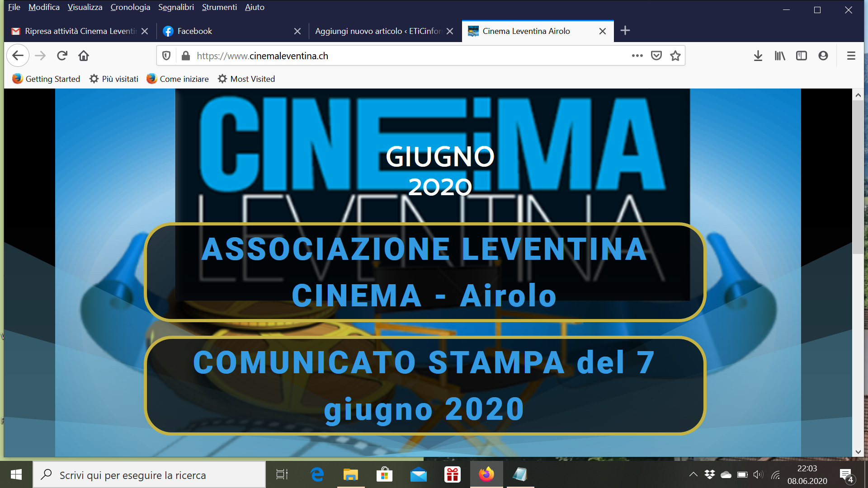Open Windows Task View
This screenshot has width=868, height=488.
[282, 474]
